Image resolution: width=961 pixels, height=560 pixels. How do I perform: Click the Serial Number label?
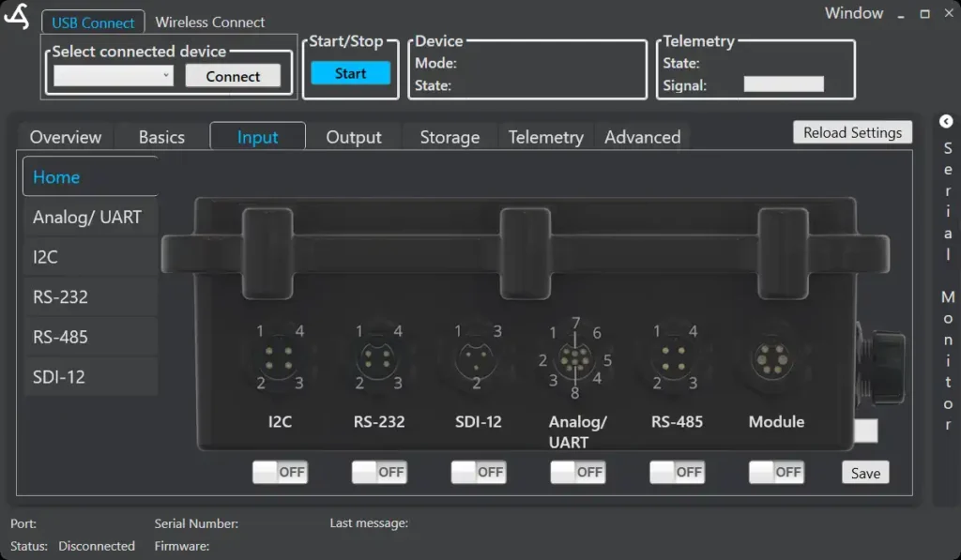(196, 523)
